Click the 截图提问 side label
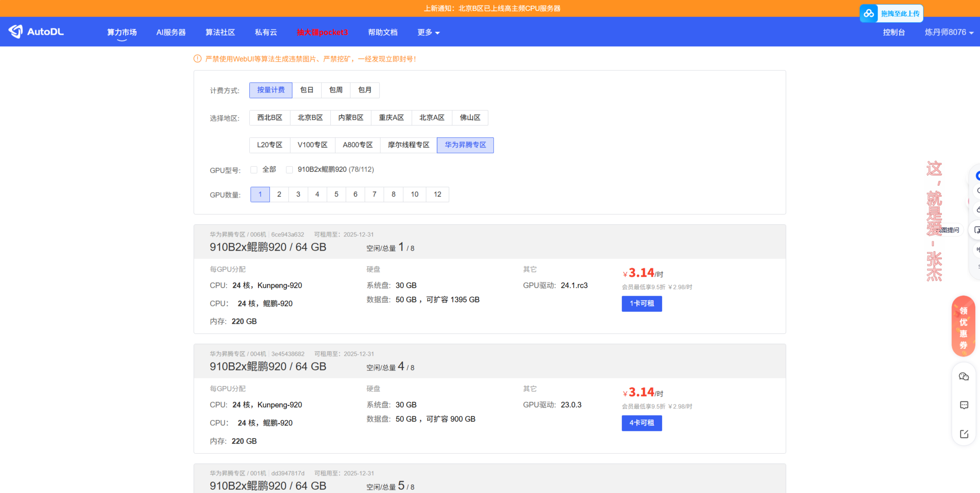This screenshot has width=980, height=493. click(x=948, y=230)
